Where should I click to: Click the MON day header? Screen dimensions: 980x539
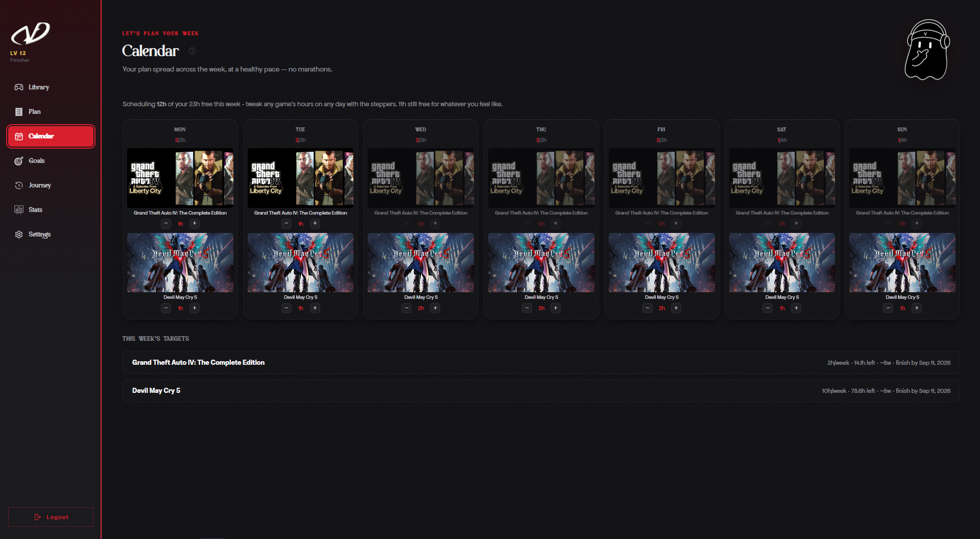(180, 130)
